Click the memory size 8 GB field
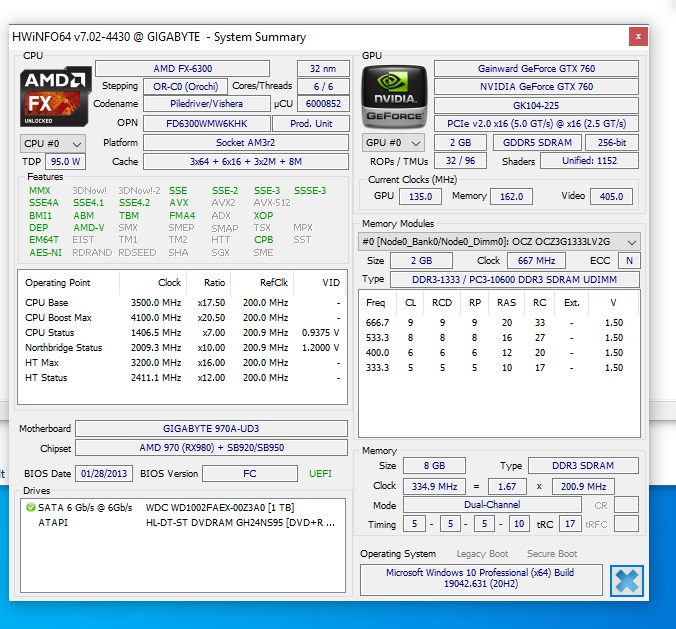This screenshot has height=629, width=676. [x=434, y=466]
